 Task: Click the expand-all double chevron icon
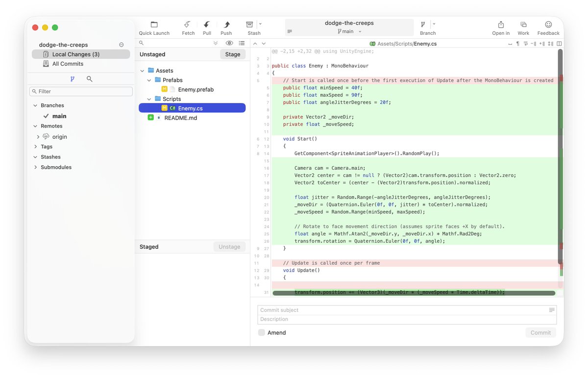pyautogui.click(x=216, y=43)
